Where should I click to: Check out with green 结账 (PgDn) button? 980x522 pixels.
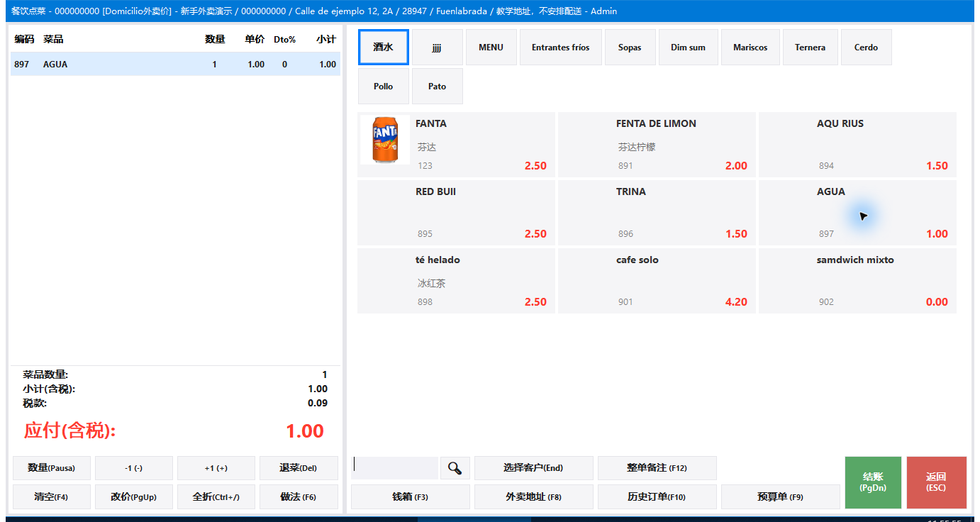coord(873,482)
